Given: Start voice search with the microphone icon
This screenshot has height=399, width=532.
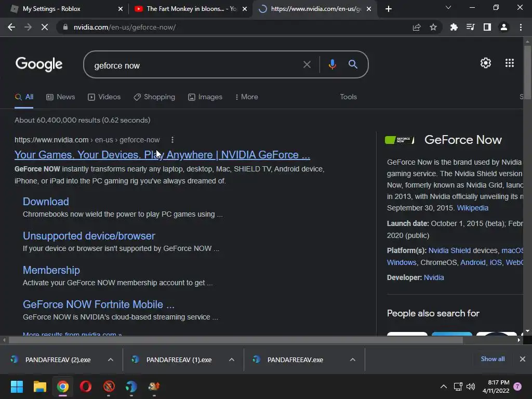Looking at the screenshot, I should coord(332,64).
